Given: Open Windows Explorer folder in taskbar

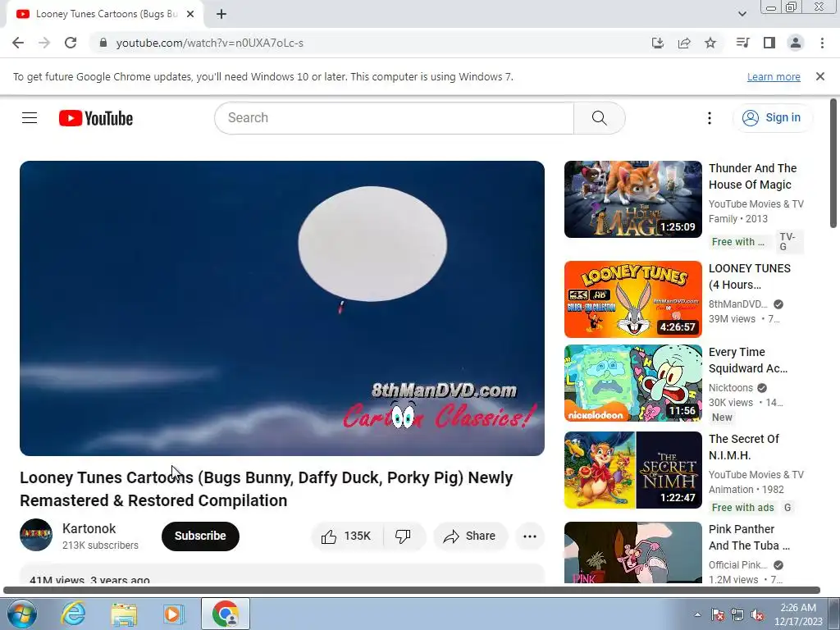Looking at the screenshot, I should (x=124, y=614).
